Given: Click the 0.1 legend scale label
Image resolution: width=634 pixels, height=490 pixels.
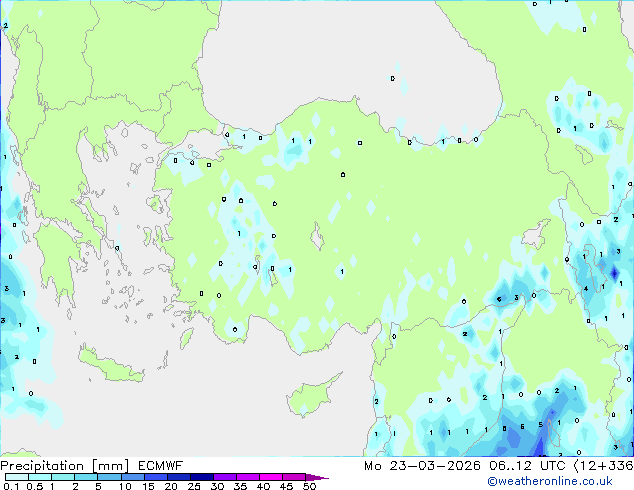Looking at the screenshot, I should [11, 486].
